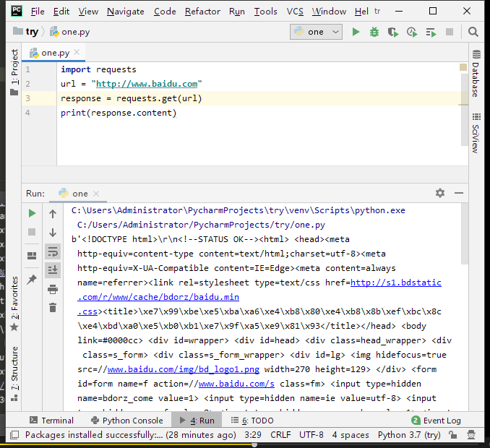The height and width of the screenshot is (448, 490).
Task: Switch Python 3.7 (try) interpreter
Action: tap(409, 435)
